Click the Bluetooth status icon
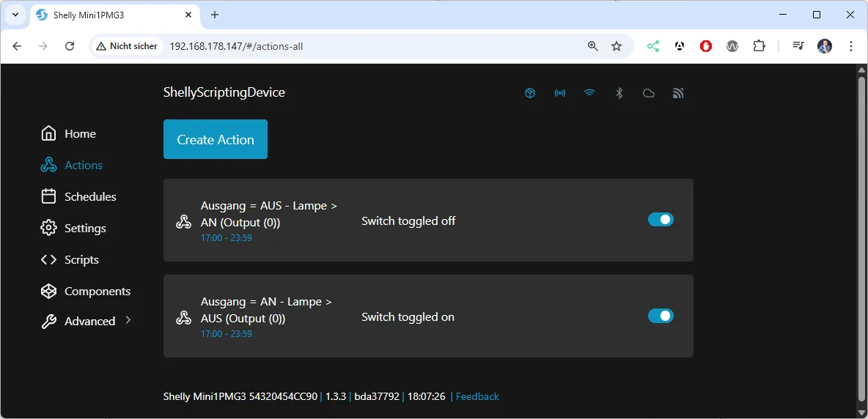 point(619,93)
